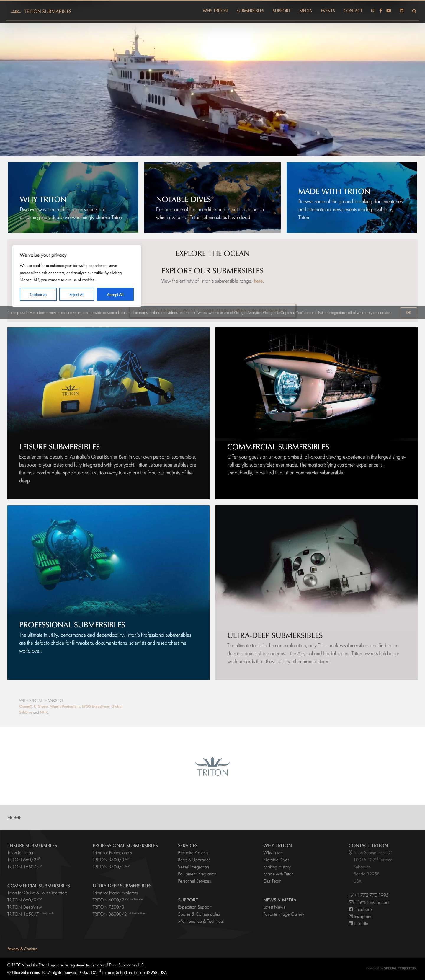Open footer TRITON 7500/3 link
This screenshot has height=980, width=425.
[108, 907]
